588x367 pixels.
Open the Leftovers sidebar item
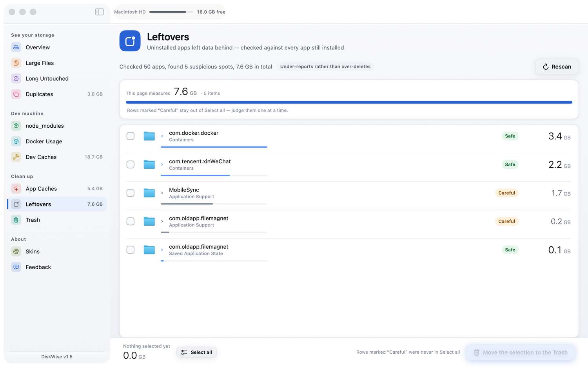(x=57, y=204)
